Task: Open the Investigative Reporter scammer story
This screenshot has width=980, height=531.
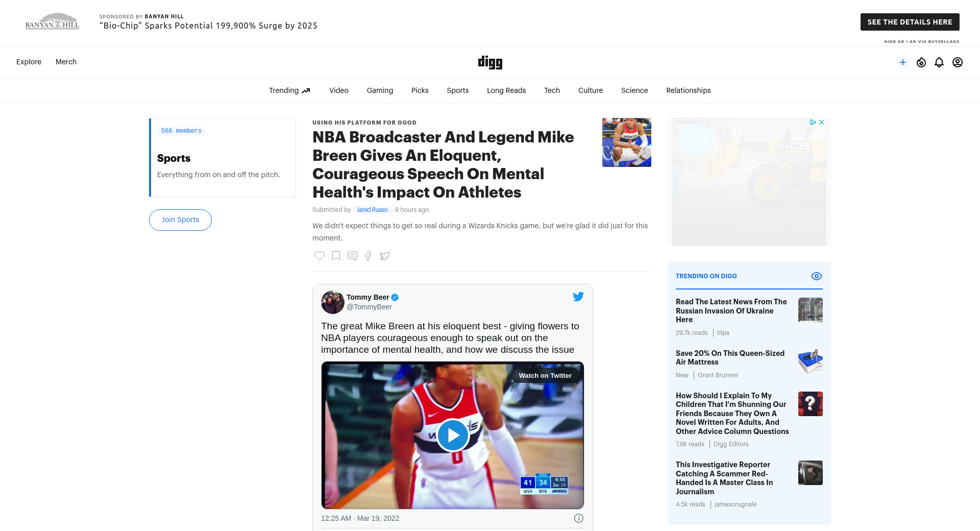Action: tap(724, 478)
